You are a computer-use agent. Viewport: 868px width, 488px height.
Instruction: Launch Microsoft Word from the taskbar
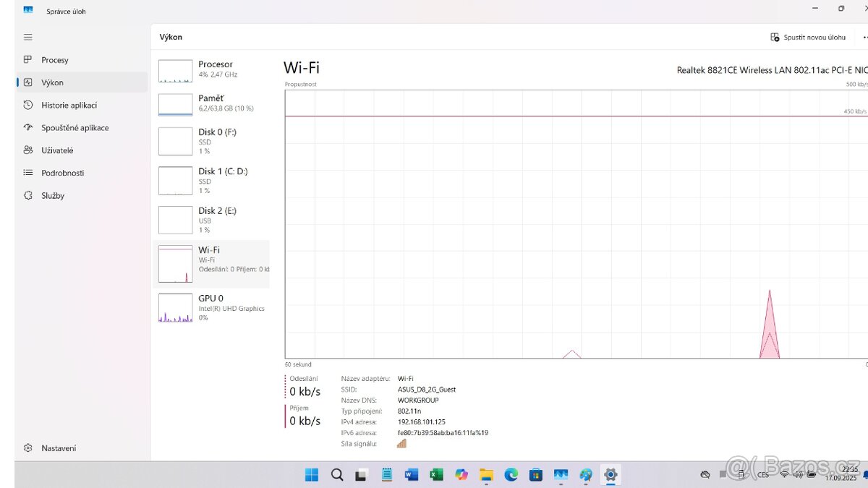click(412, 474)
